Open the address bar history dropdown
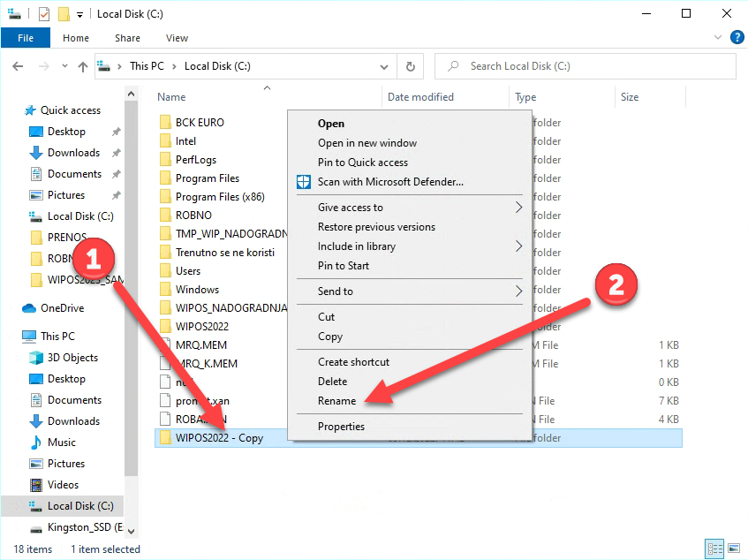748x560 pixels. 383,66
